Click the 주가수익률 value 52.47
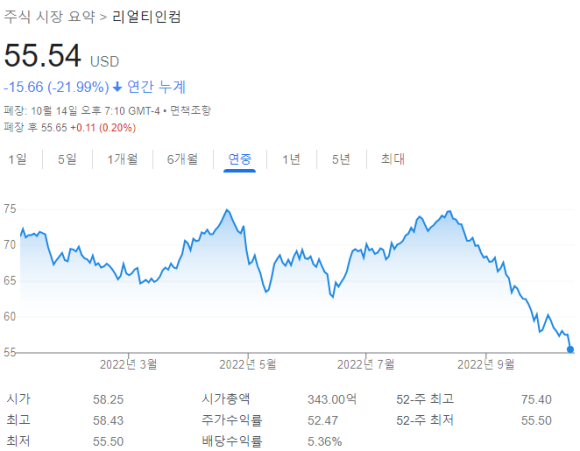This screenshot has height=451, width=580. point(323,421)
